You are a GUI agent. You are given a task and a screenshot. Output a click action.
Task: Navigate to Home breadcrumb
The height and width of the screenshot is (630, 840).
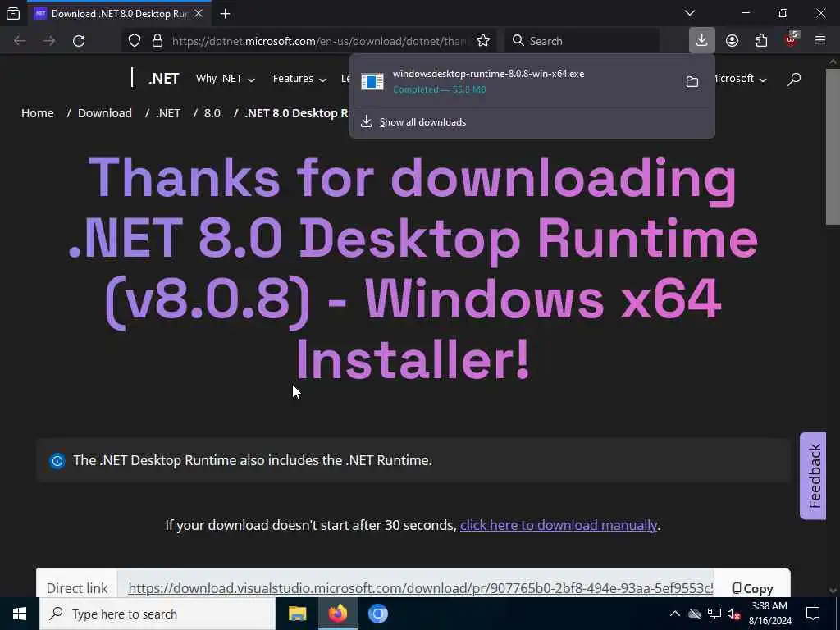38,113
